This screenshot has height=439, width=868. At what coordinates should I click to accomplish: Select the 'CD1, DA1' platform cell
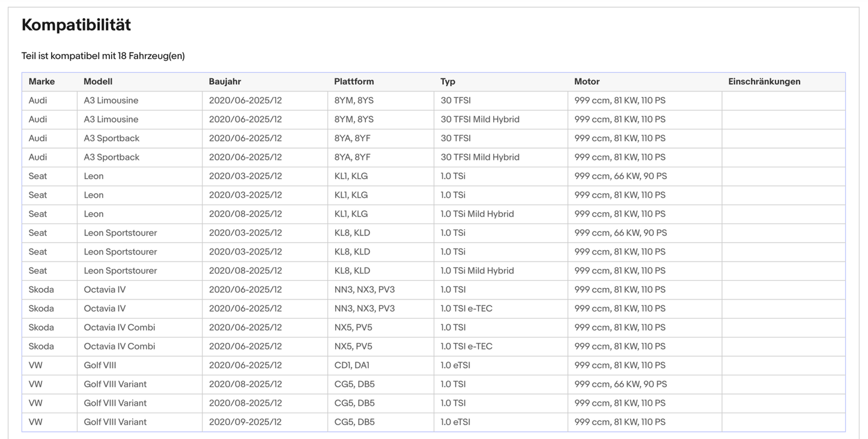[x=351, y=365]
